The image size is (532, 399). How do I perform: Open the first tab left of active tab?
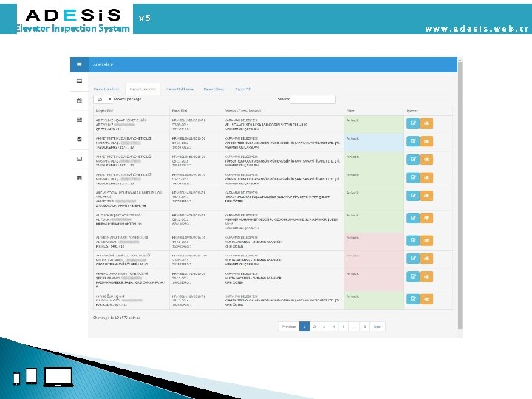tap(107, 89)
